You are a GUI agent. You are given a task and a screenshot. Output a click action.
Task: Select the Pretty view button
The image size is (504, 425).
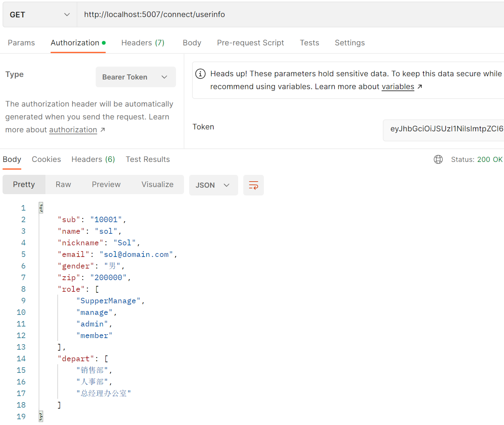pyautogui.click(x=24, y=184)
